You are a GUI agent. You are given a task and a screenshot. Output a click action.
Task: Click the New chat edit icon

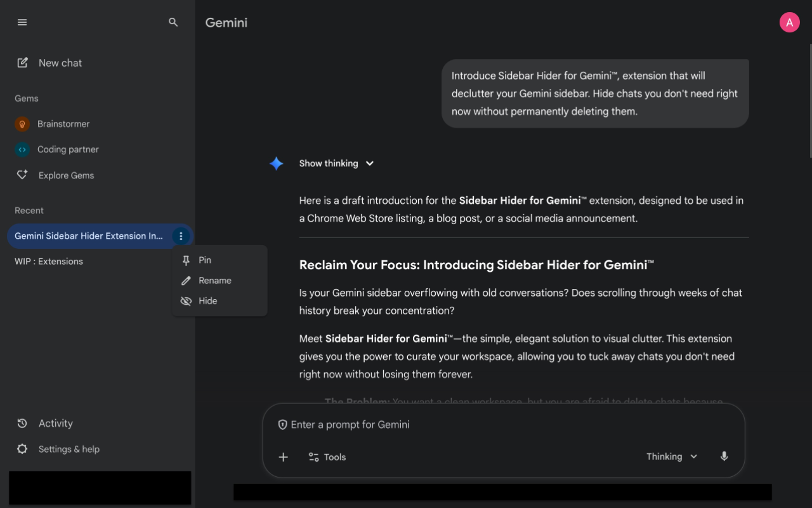(22, 63)
